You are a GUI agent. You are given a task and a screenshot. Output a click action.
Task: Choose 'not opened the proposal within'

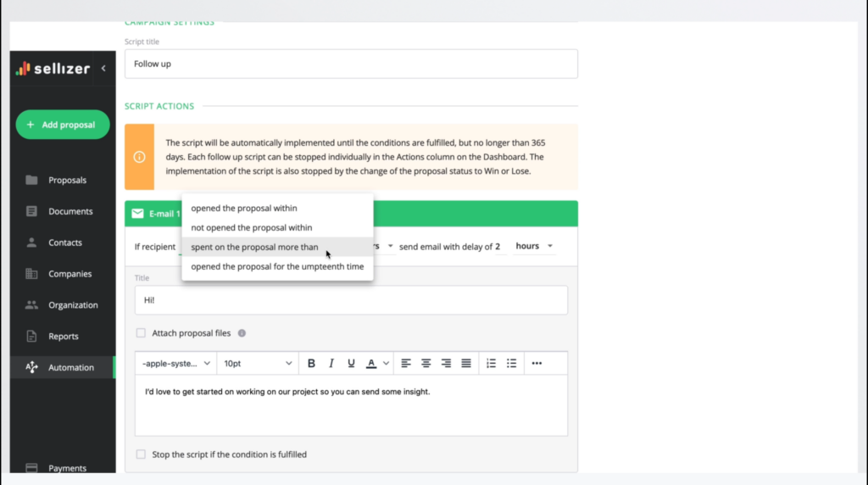click(251, 227)
